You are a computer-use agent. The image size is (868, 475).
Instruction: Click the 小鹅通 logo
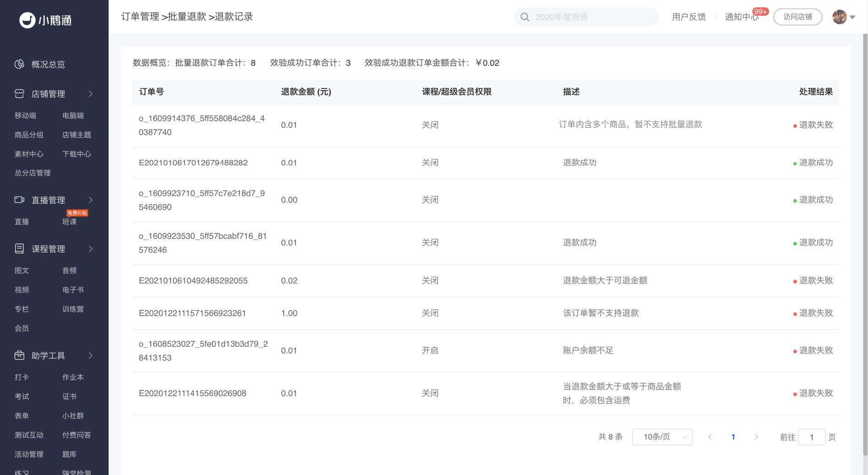[45, 20]
